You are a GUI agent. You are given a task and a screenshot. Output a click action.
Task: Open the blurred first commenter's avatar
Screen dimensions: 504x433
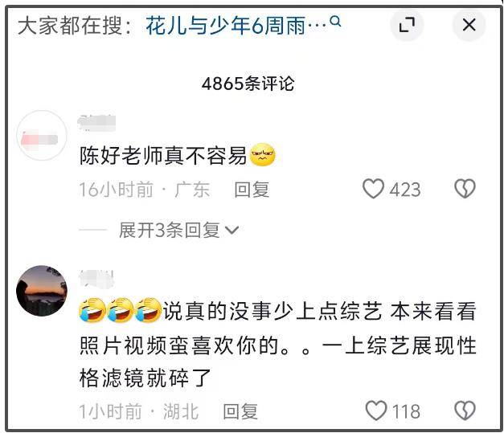point(42,135)
